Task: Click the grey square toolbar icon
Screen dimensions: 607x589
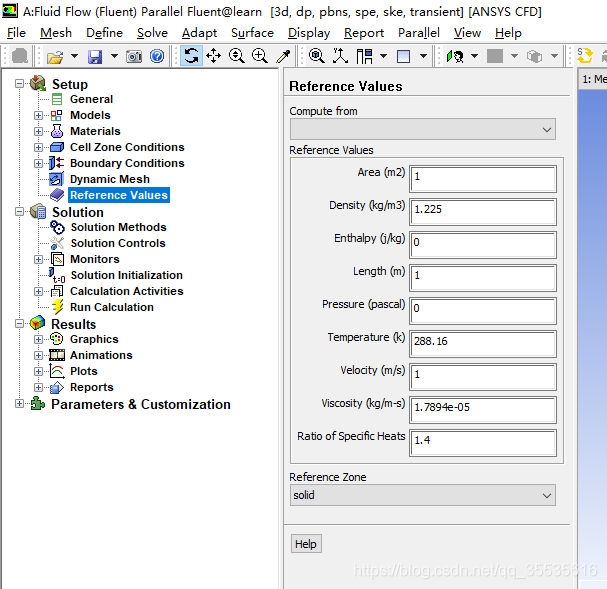Action: (x=495, y=56)
